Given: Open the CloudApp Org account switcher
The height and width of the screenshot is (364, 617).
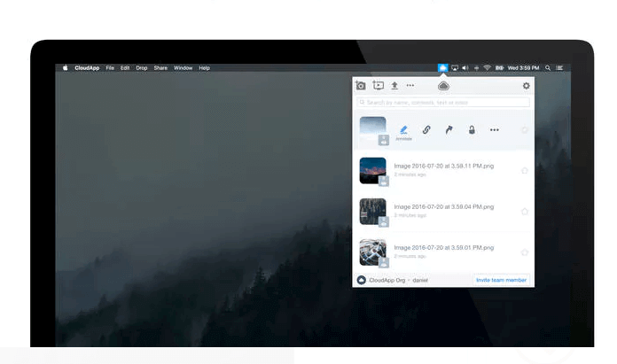Looking at the screenshot, I should [392, 280].
